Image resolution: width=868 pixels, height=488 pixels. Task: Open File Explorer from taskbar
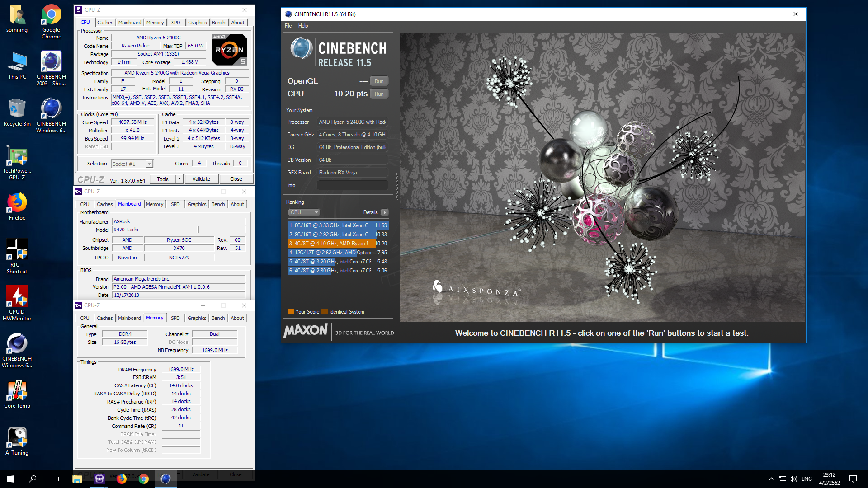pos(77,479)
